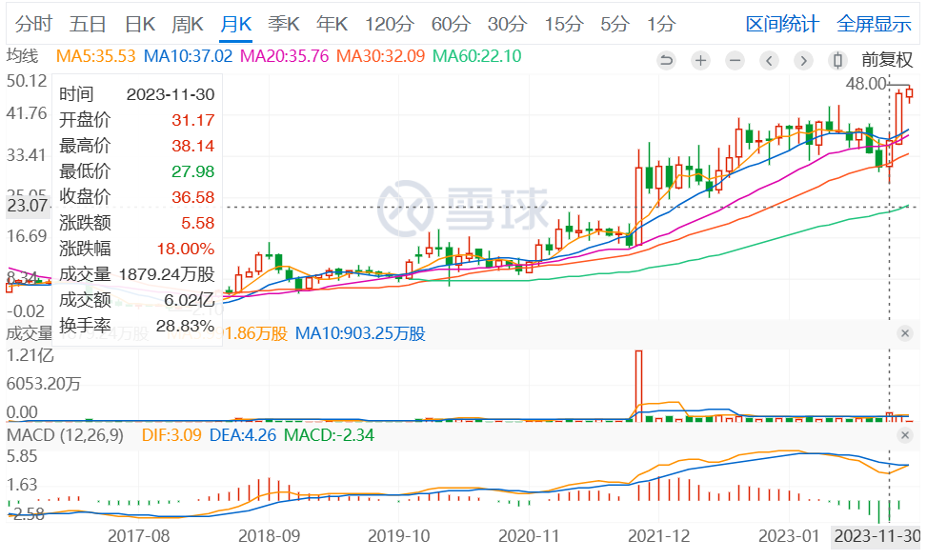Open the 前复权 adjustment option
927x560 pixels.
tap(887, 60)
